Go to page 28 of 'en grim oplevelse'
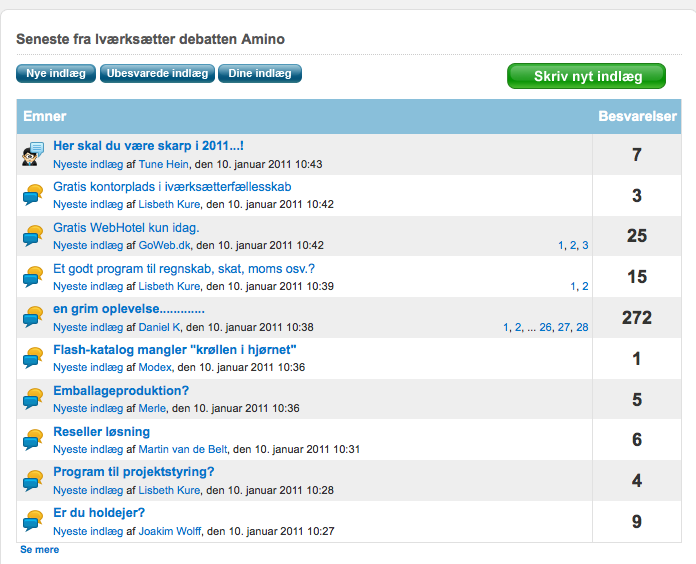696x564 pixels. coord(582,327)
